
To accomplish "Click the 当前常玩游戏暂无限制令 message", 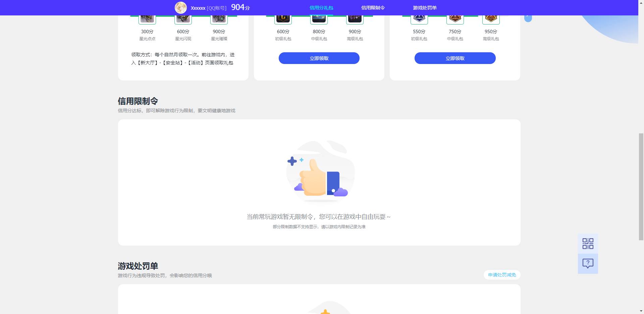I will (x=319, y=217).
